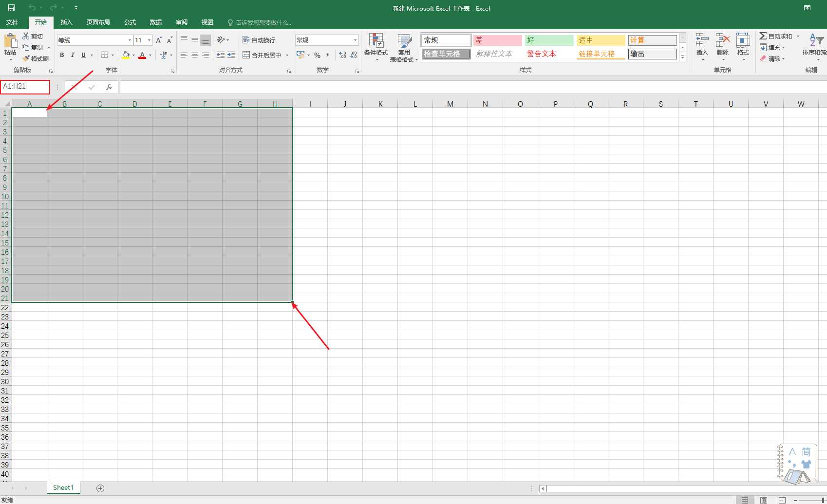Open the font color dropdown arrow
Screen dimensions: 827x504
(x=150, y=55)
